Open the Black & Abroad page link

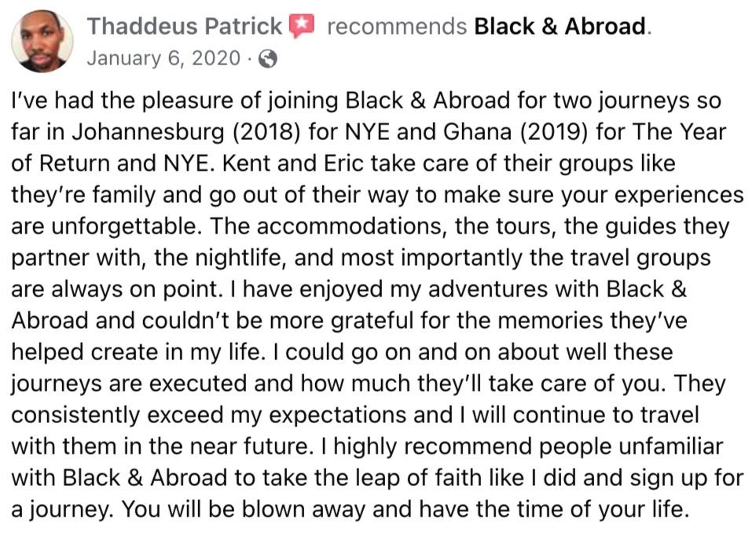[560, 26]
